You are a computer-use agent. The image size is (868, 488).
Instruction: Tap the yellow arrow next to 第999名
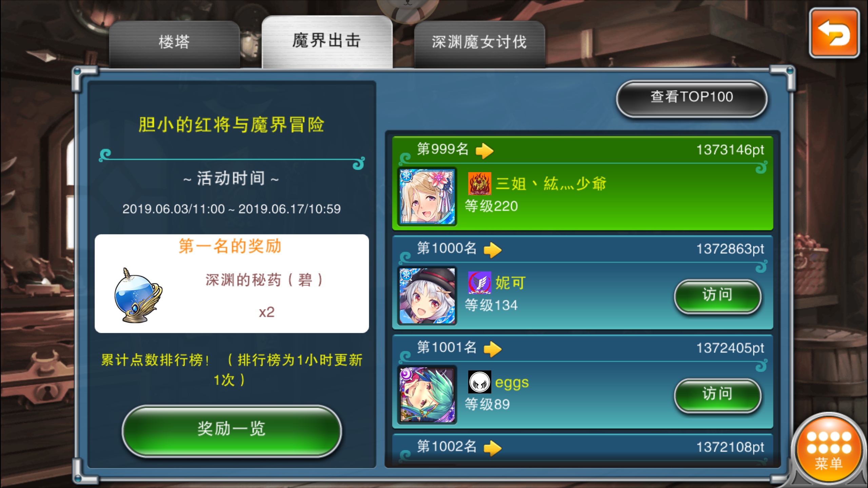tap(484, 150)
